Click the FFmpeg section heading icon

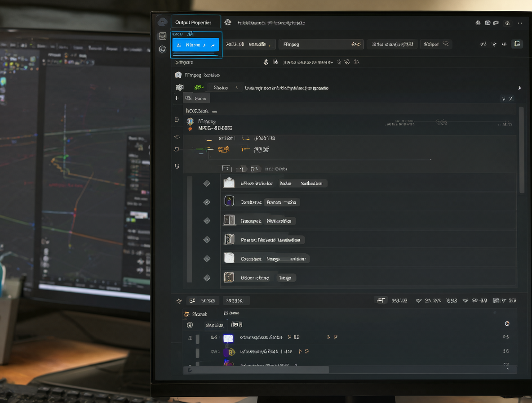(x=178, y=75)
